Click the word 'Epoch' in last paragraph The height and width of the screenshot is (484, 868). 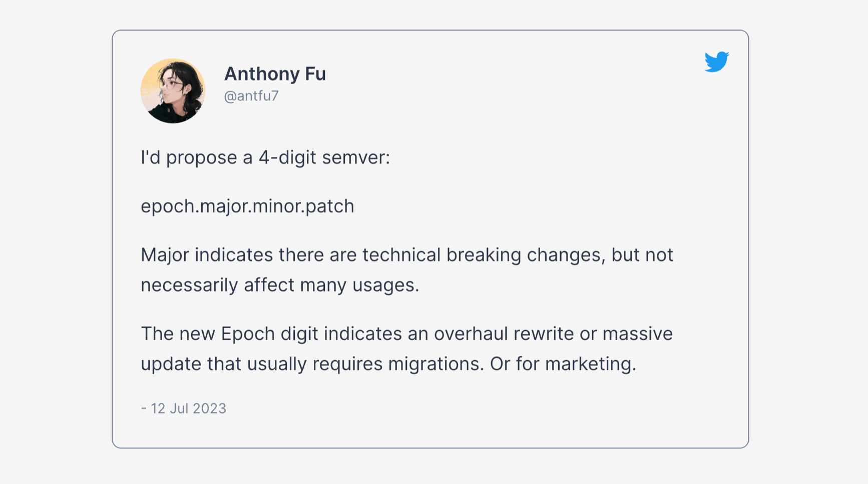point(248,334)
